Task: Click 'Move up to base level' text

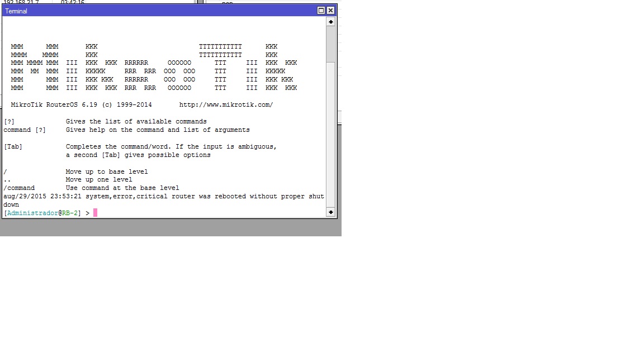Action: coord(107,172)
